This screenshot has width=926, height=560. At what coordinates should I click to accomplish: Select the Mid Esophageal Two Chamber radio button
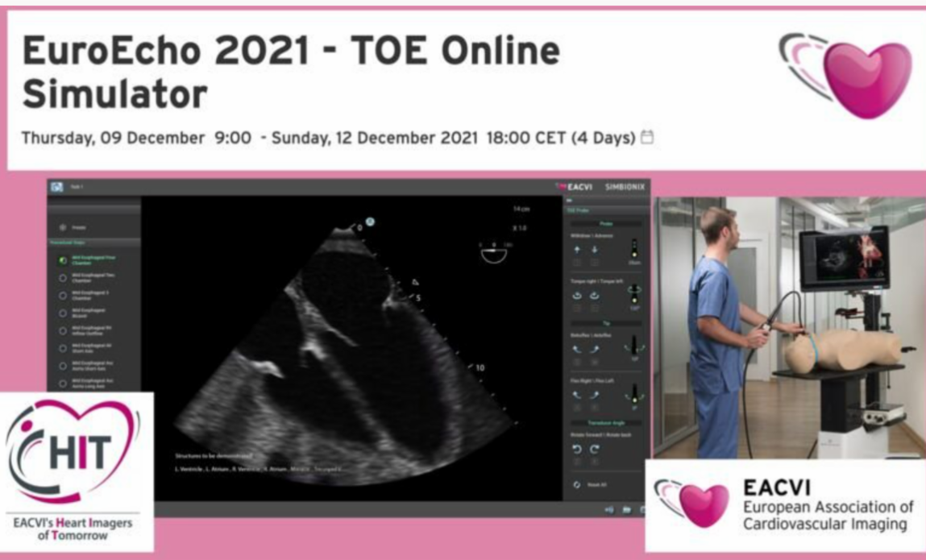coord(61,277)
